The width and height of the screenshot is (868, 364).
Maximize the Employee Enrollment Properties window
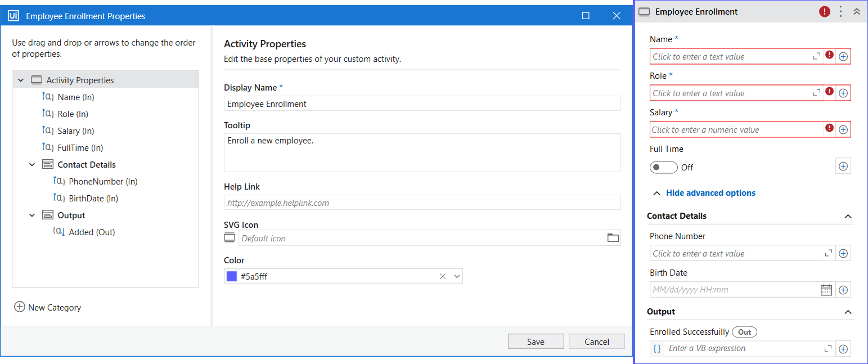click(x=586, y=16)
